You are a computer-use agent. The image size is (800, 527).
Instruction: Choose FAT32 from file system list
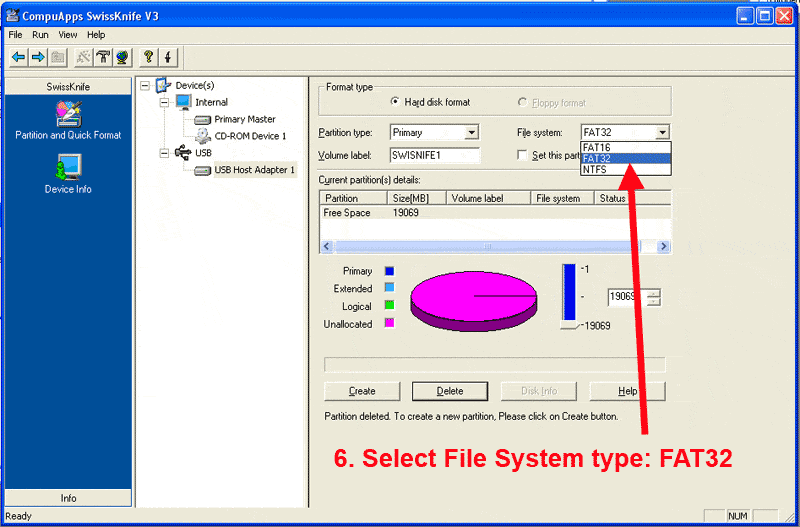click(x=625, y=158)
